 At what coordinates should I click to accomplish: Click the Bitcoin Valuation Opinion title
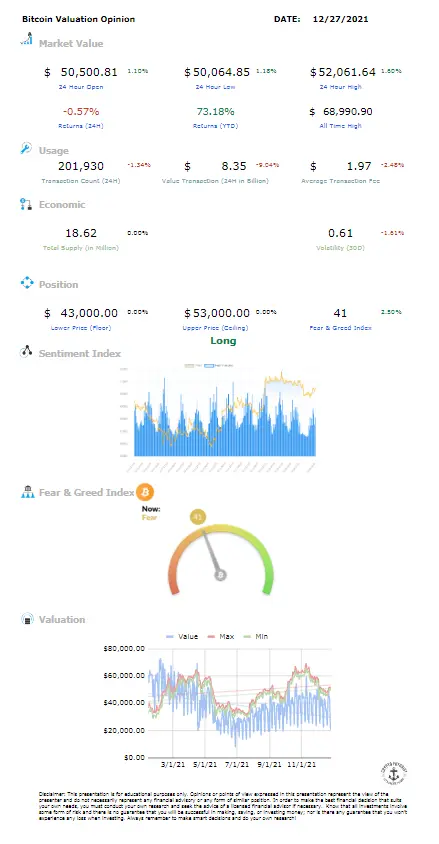point(79,19)
